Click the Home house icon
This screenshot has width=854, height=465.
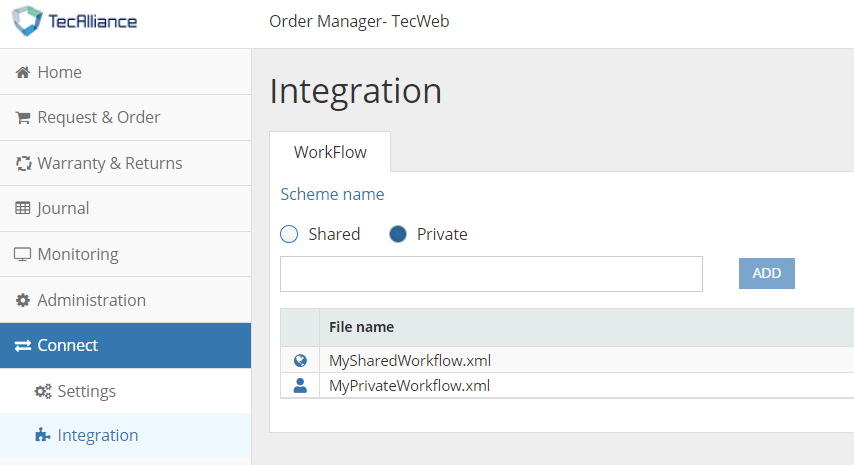[23, 72]
